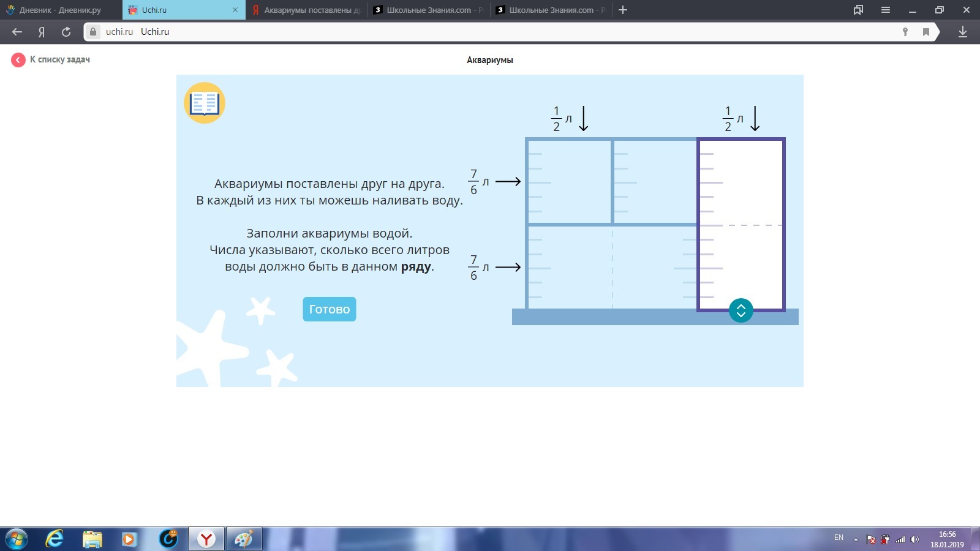Select the bottom wide aquarium
This screenshot has height=551, width=980.
(x=612, y=267)
